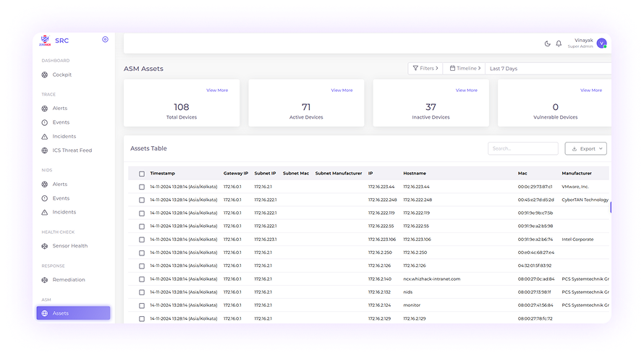Toggle dark mode moon icon
Image resolution: width=644 pixels, height=356 pixels.
click(548, 43)
